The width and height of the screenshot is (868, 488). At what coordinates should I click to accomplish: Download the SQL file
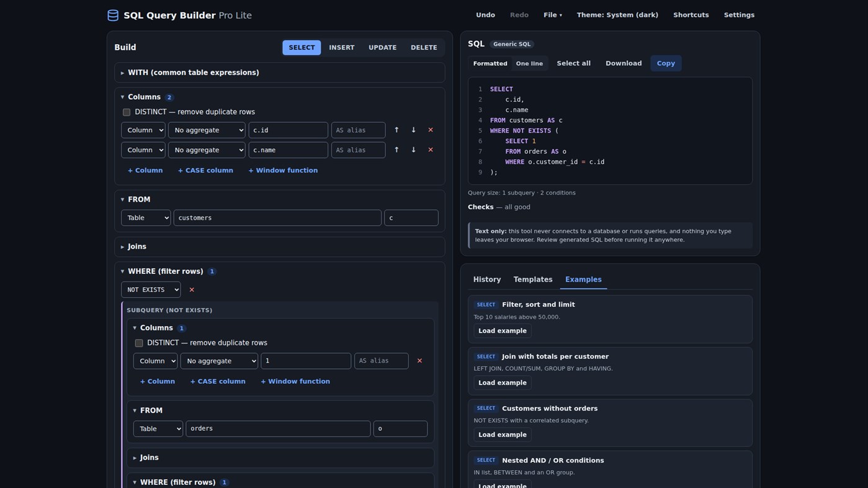point(624,63)
